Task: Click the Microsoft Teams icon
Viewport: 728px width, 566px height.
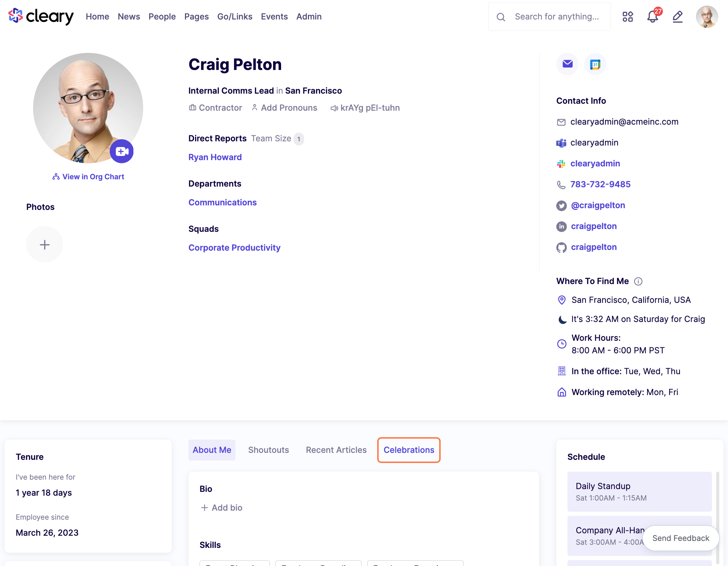Action: point(561,143)
